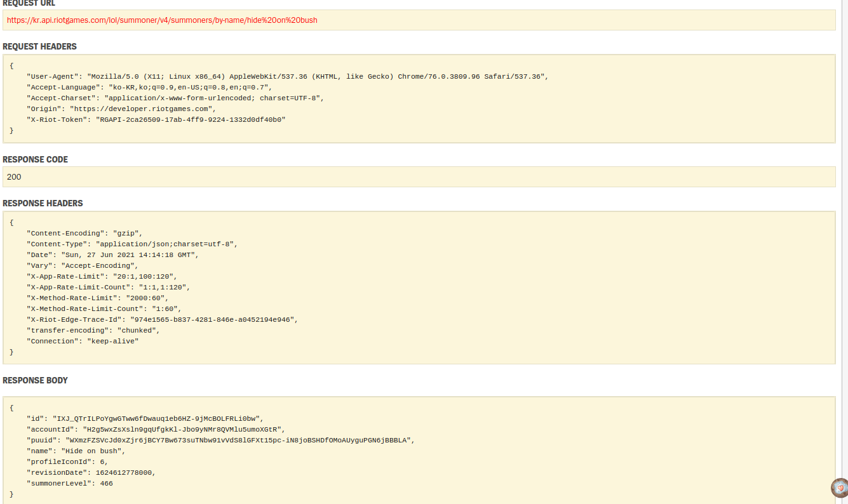Viewport: 848px width, 504px height.
Task: Select the RESPONSE BODY heading
Action: click(x=35, y=380)
